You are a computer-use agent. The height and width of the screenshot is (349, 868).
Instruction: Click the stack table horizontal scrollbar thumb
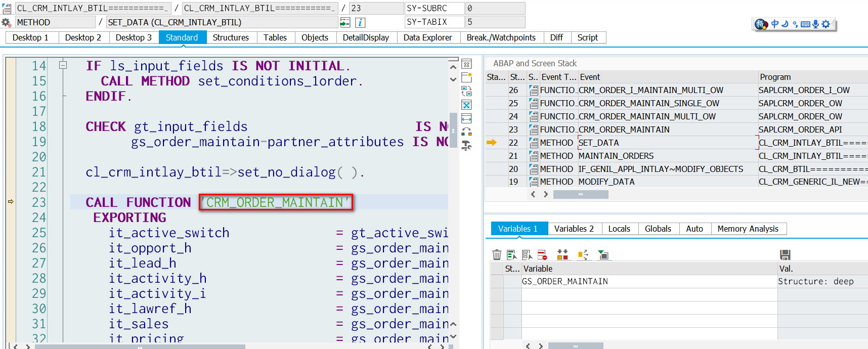point(581,194)
